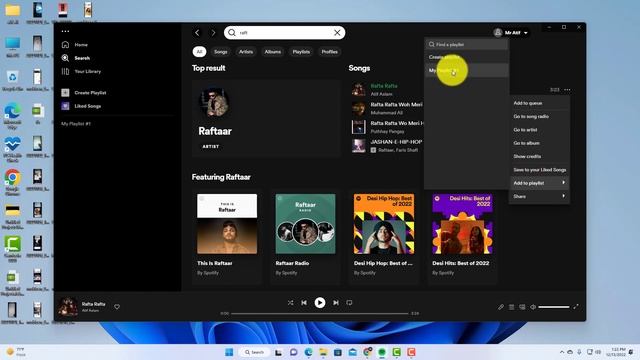Open the taskbar Search box
640x360 pixels.
coord(254,352)
